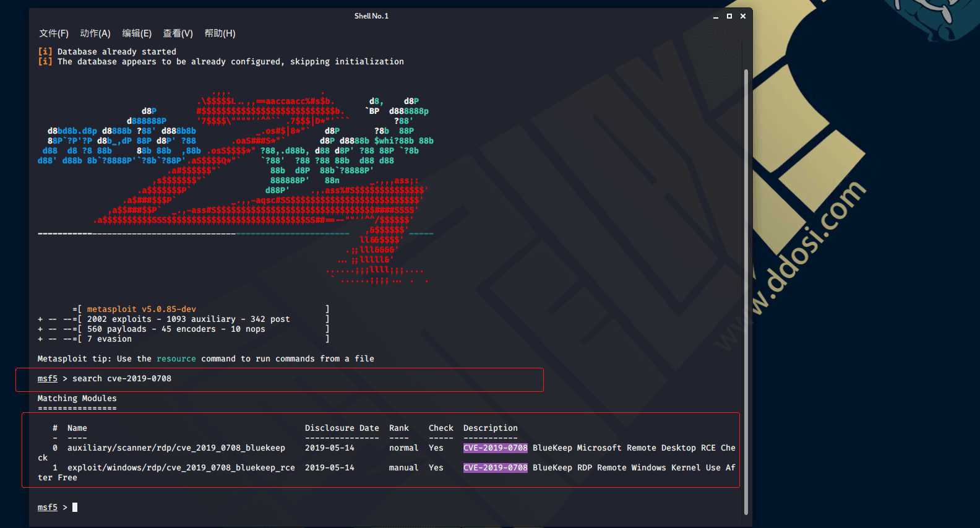
Task: Click the 'search cve-2019-0708' command text
Action: point(122,379)
